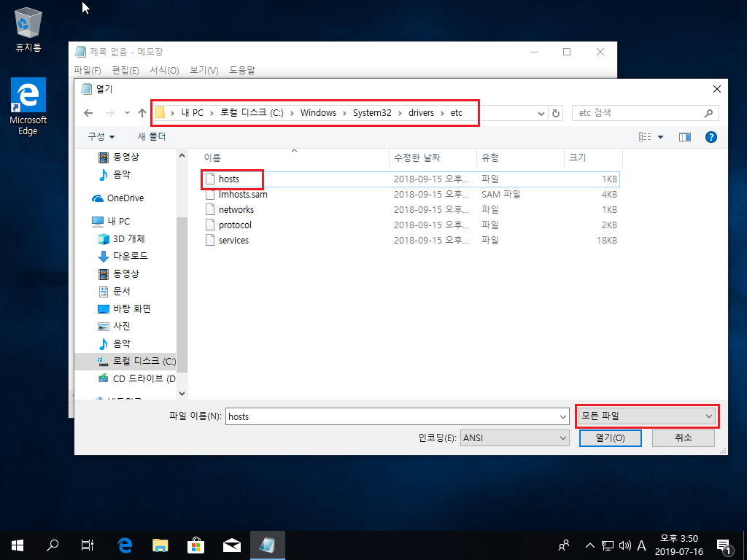Open the 휴지통 Recycle Bin icon

[27, 22]
